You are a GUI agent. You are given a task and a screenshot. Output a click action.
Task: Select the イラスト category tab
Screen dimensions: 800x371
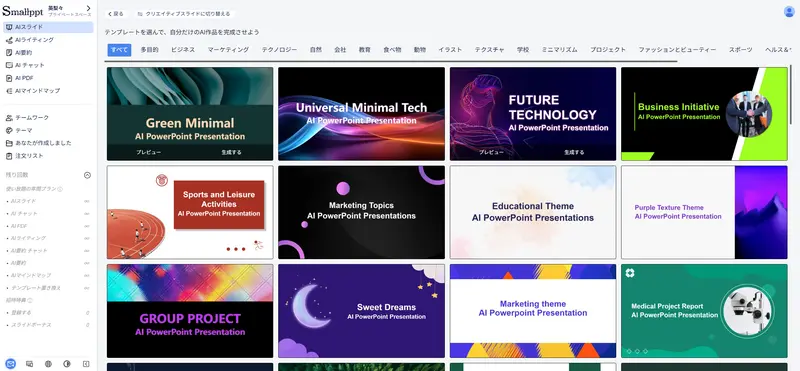pos(450,50)
